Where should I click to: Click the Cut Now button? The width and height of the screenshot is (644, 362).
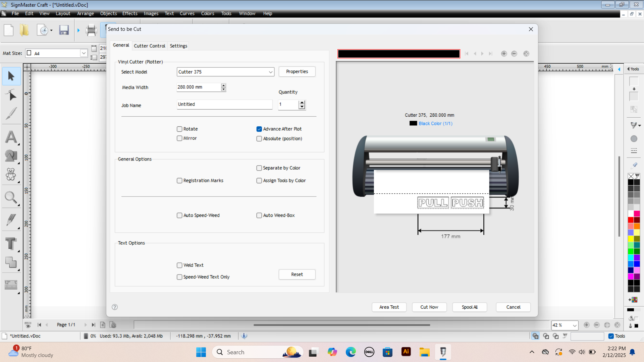tap(429, 307)
